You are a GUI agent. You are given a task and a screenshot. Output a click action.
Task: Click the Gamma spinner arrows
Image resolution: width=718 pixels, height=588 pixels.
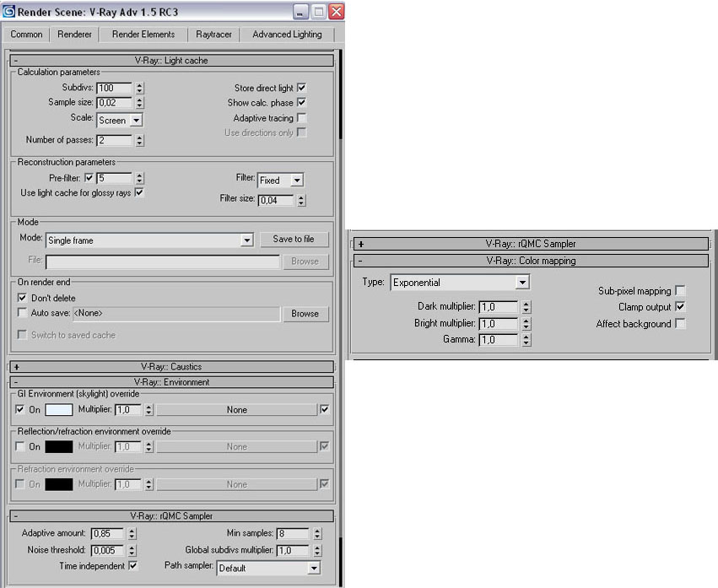pos(526,340)
